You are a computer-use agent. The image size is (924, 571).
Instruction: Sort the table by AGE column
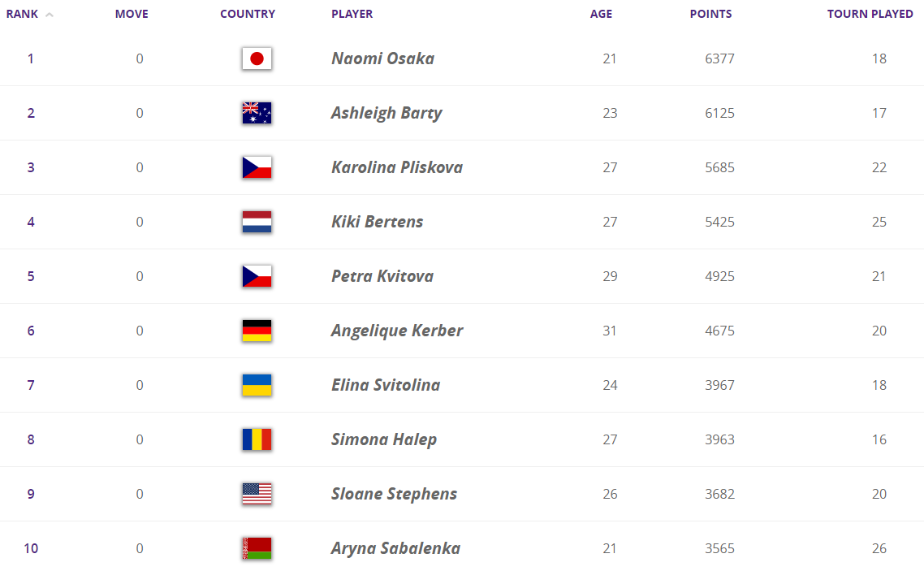click(601, 14)
